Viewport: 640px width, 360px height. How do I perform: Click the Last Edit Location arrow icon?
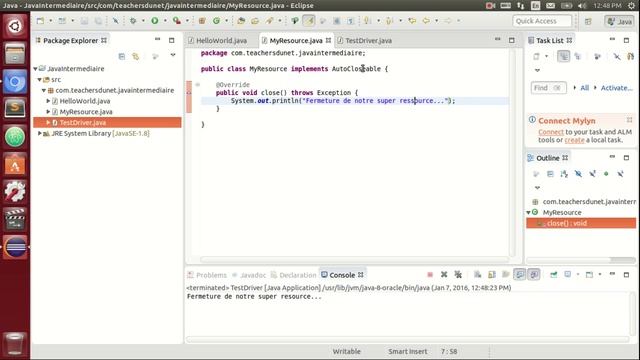pyautogui.click(x=412, y=20)
